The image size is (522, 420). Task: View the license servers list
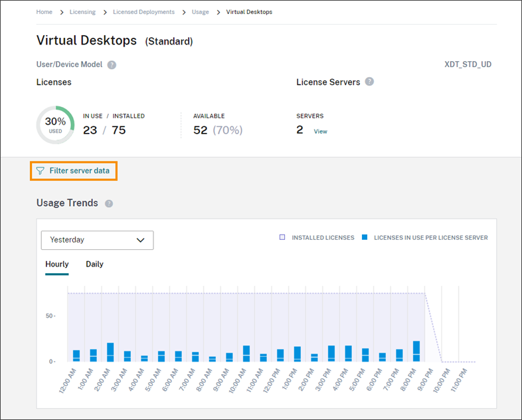tap(320, 132)
